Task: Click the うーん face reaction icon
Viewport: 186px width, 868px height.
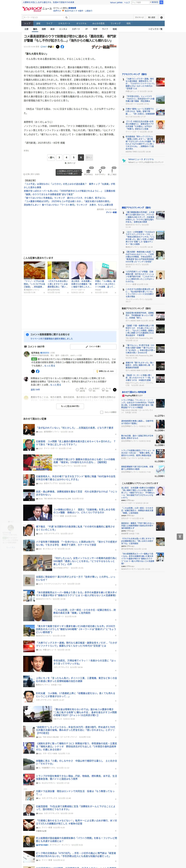Action: 103,390
